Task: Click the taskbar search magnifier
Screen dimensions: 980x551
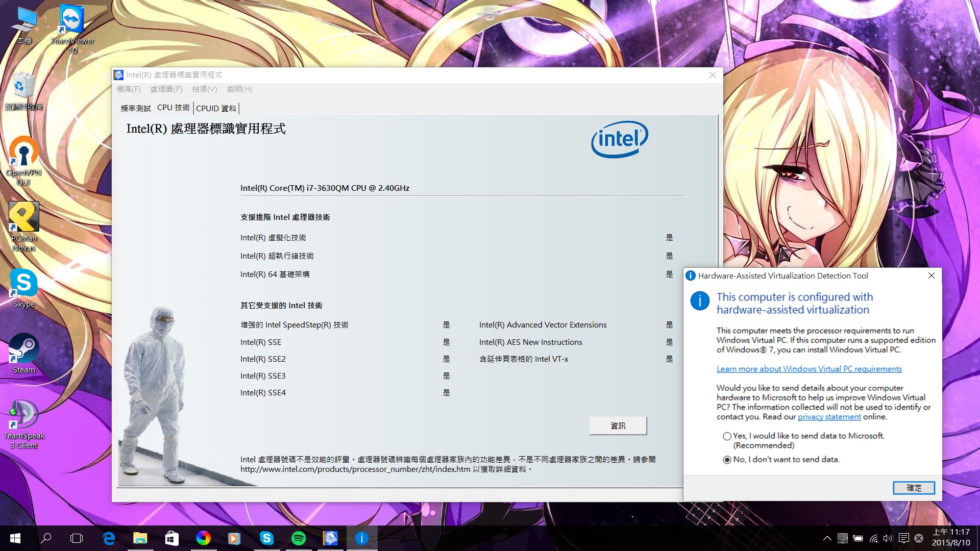Action: (x=46, y=538)
